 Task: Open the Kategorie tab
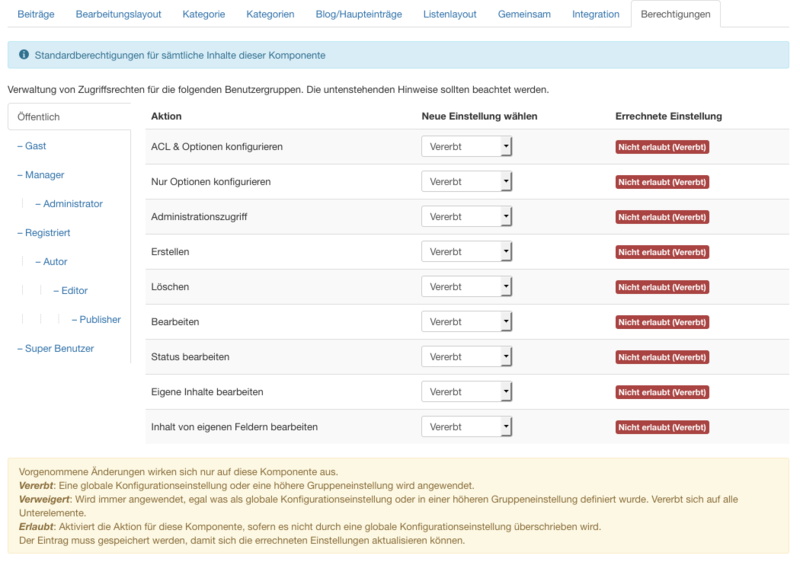pos(204,14)
